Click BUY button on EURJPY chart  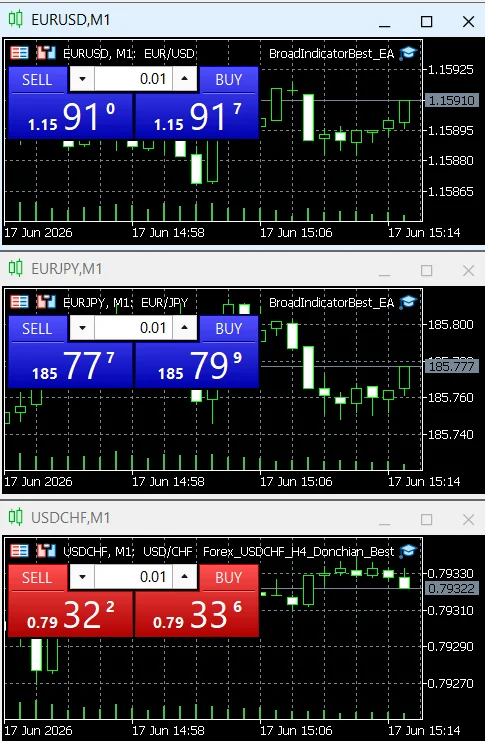tap(229, 329)
